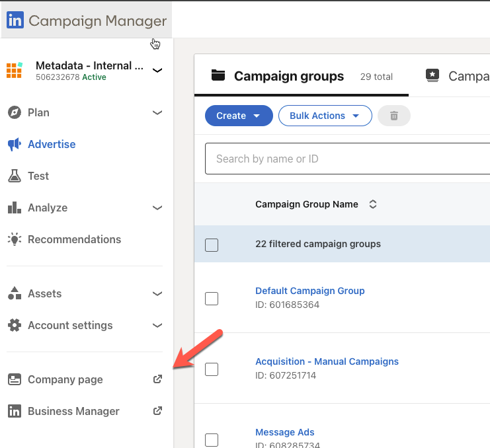Image resolution: width=490 pixels, height=448 pixels.
Task: Open Analyze via its bar chart icon
Action: tap(15, 208)
